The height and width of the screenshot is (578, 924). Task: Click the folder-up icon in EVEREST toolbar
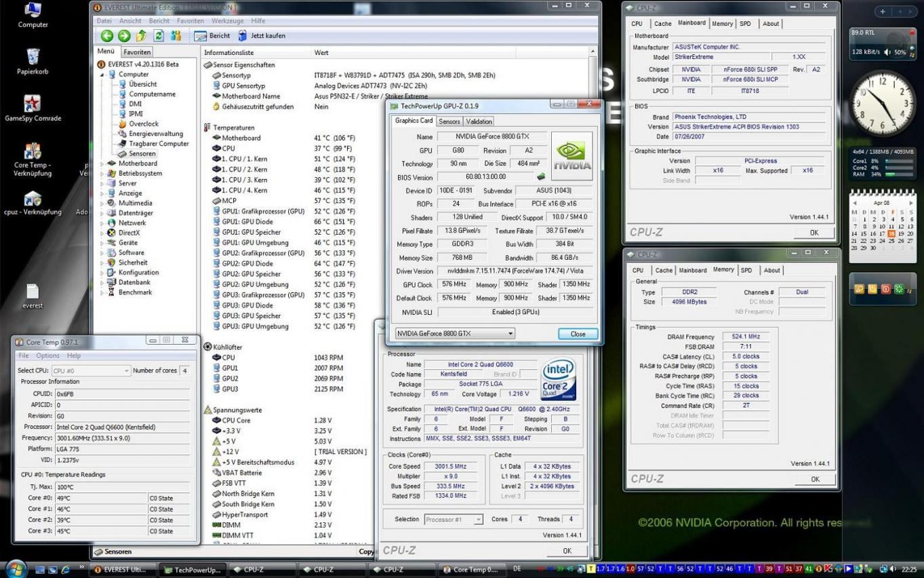click(141, 36)
